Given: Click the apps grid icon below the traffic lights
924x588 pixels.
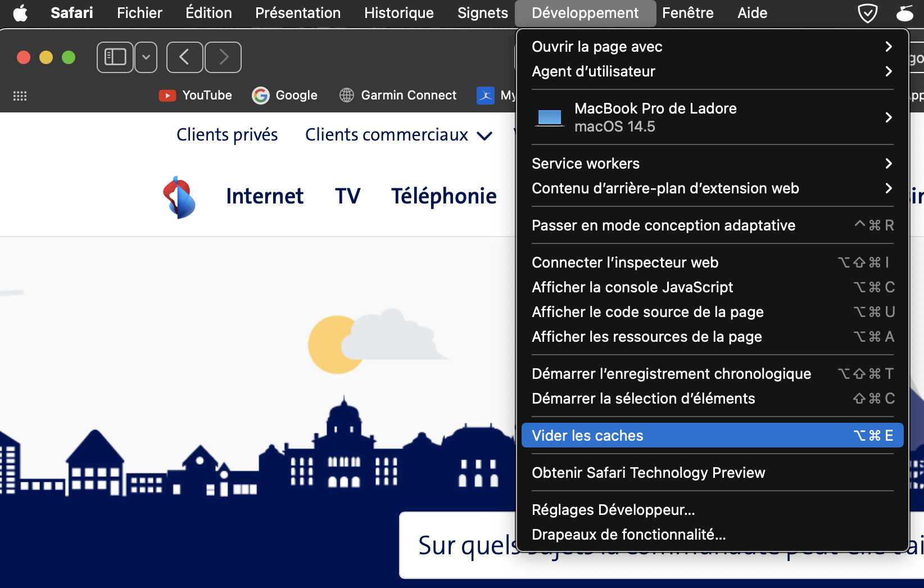Looking at the screenshot, I should [x=20, y=96].
